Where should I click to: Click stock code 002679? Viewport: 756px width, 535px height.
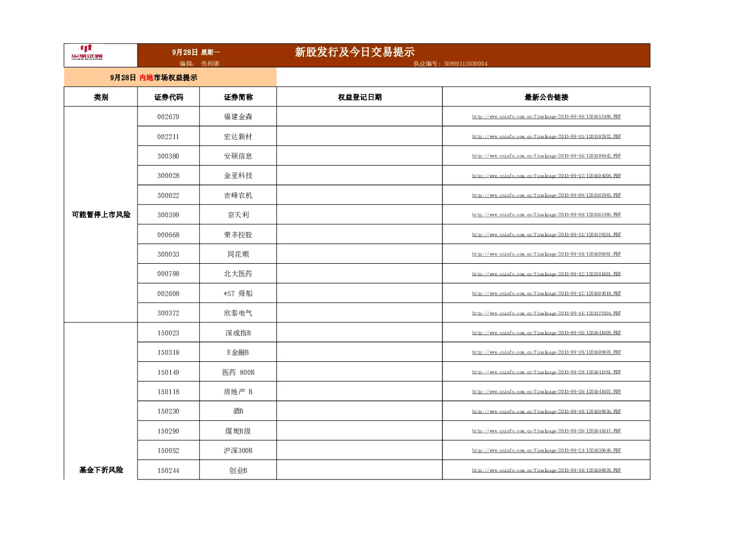pos(168,116)
